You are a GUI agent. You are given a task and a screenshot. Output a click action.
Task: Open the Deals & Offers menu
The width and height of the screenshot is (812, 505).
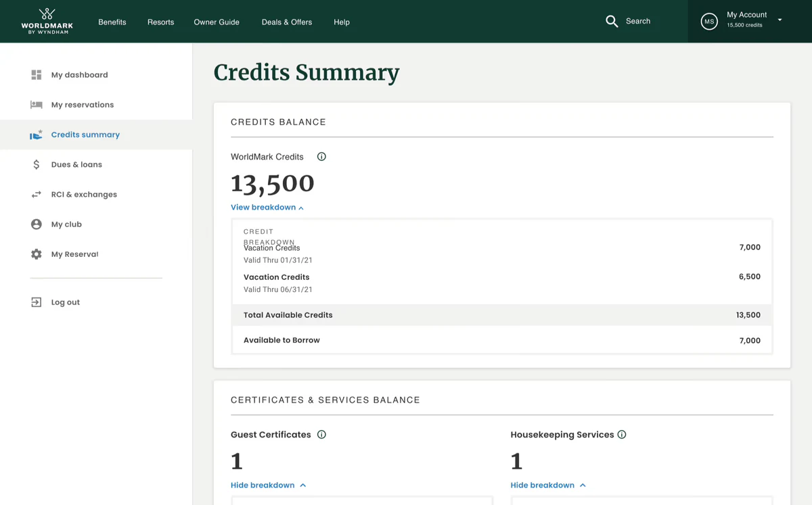pyautogui.click(x=287, y=22)
